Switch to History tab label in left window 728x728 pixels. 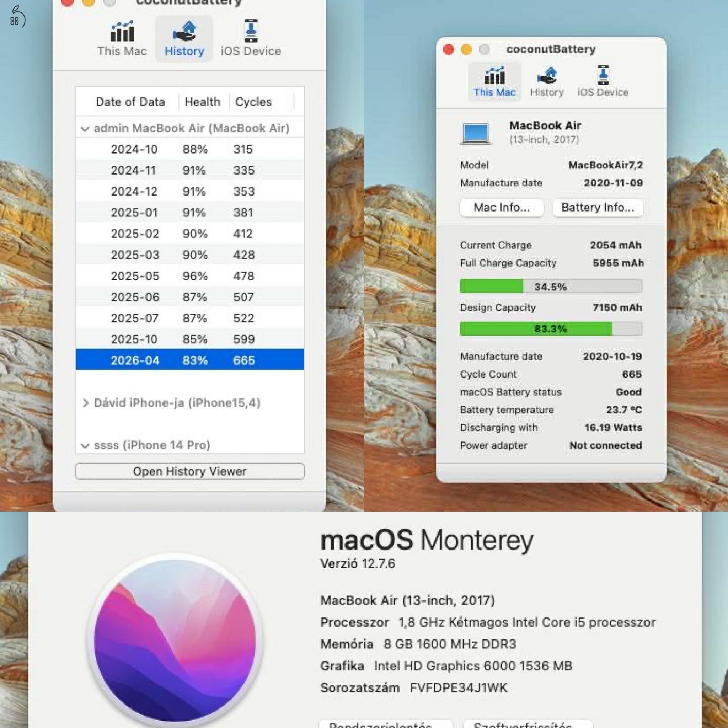[x=184, y=51]
